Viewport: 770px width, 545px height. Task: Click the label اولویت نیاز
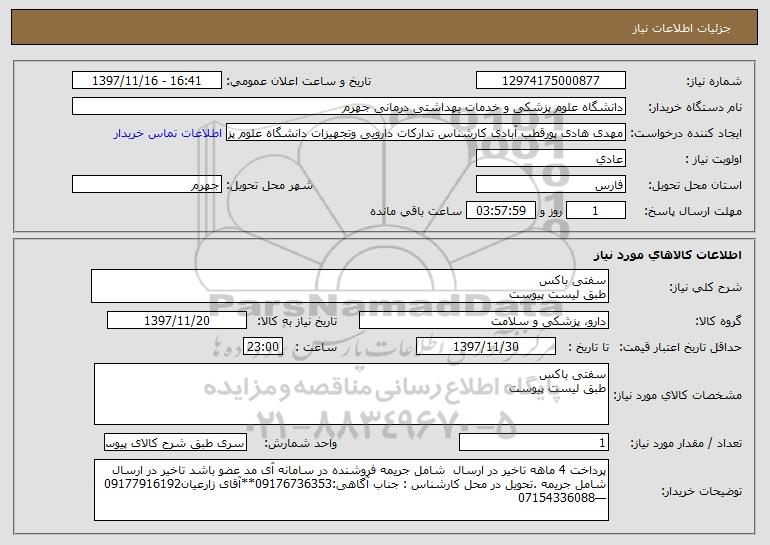tap(714, 159)
